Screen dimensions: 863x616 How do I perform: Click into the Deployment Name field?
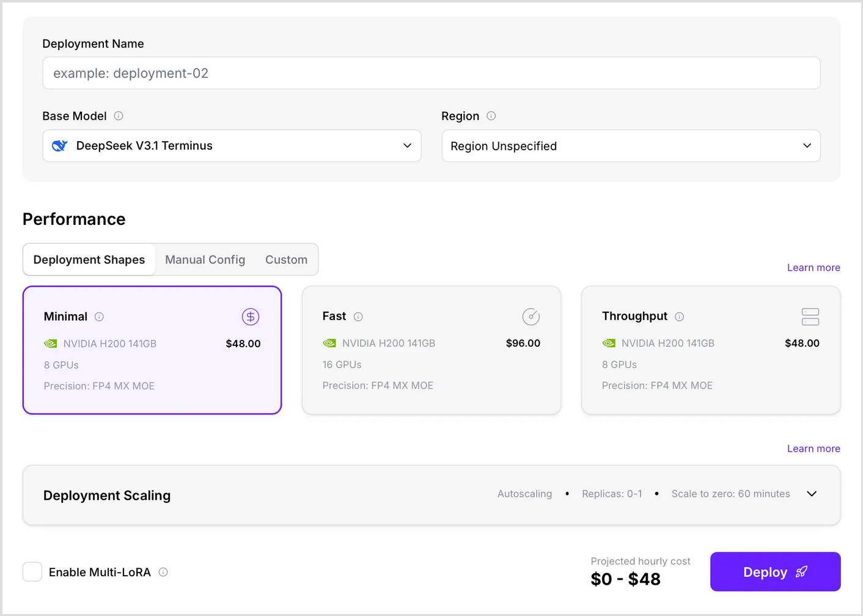(x=431, y=73)
